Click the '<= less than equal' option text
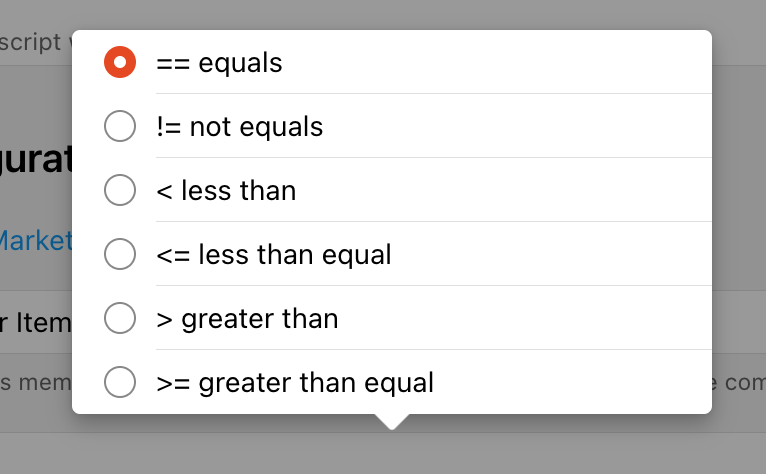Viewport: 766px width, 474px height. 273,254
